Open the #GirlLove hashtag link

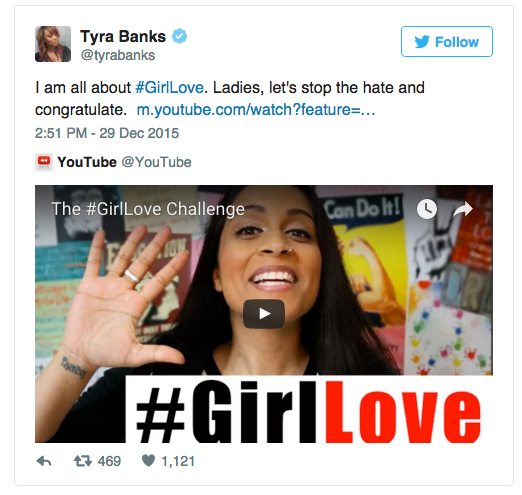(x=169, y=88)
